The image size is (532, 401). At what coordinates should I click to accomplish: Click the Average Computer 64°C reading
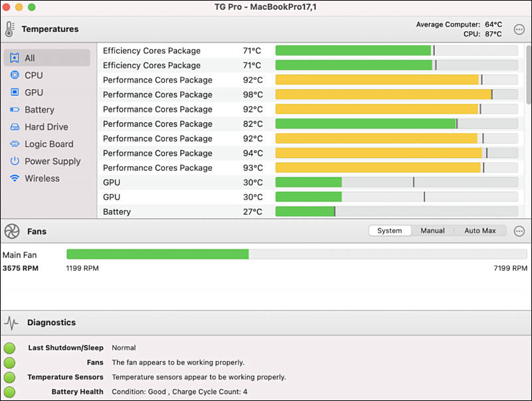click(x=459, y=25)
